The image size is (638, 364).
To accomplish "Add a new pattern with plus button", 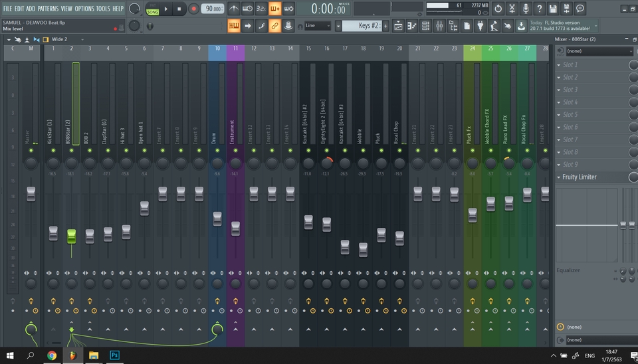I will (x=385, y=26).
